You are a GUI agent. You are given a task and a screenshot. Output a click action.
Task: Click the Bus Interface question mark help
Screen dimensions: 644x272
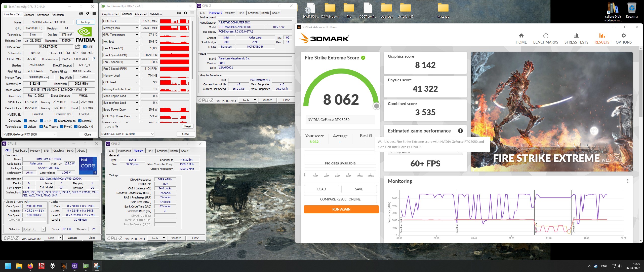click(94, 59)
